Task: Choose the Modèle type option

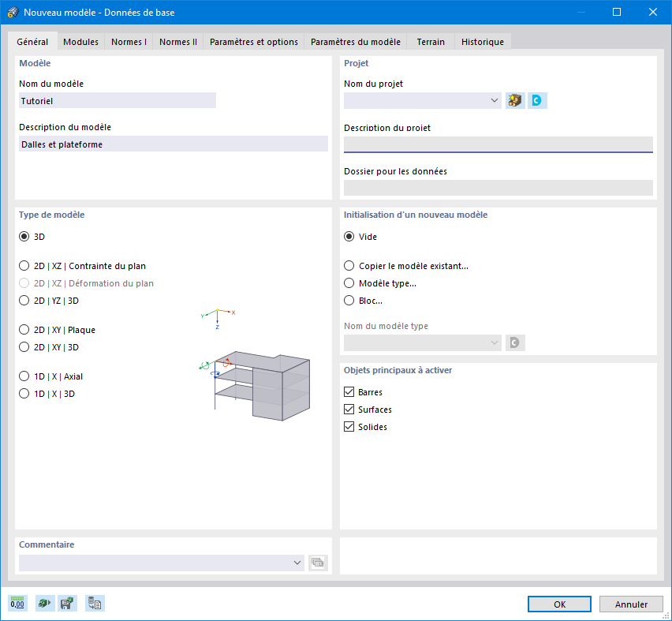Action: coord(349,283)
